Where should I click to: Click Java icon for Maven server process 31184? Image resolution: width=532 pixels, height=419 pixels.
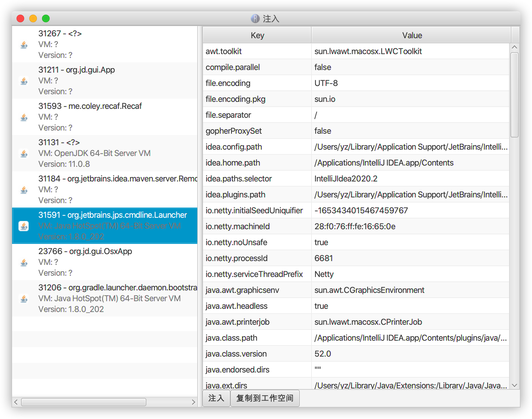[x=24, y=190]
